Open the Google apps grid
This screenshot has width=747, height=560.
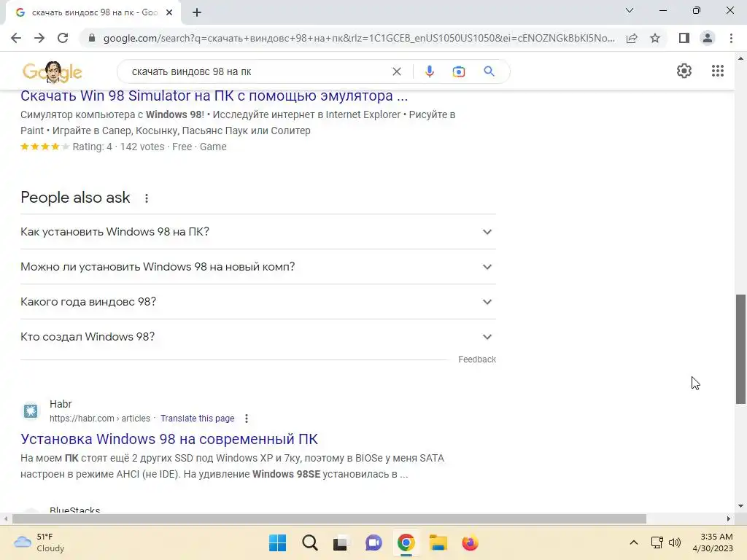(x=718, y=71)
